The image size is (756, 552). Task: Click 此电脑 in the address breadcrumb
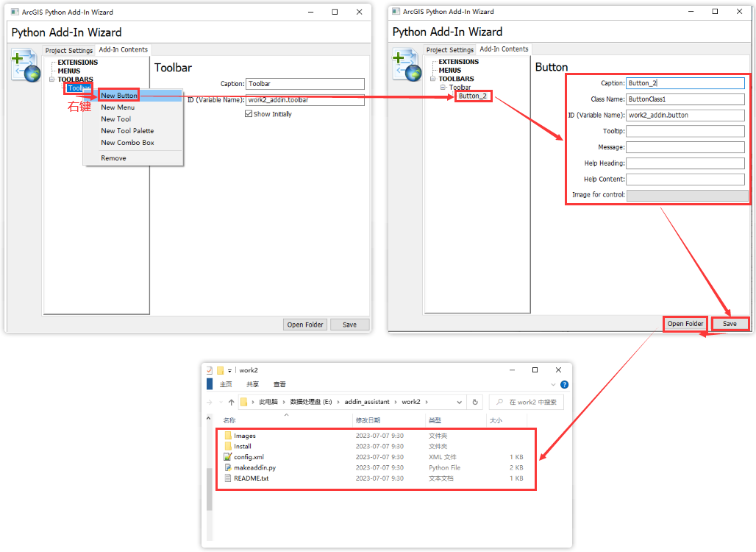(268, 402)
